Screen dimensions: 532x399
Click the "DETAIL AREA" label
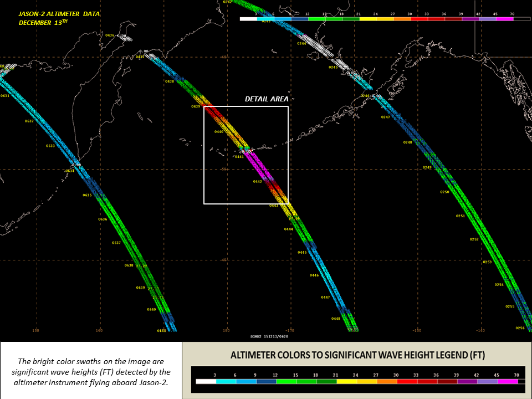(267, 99)
